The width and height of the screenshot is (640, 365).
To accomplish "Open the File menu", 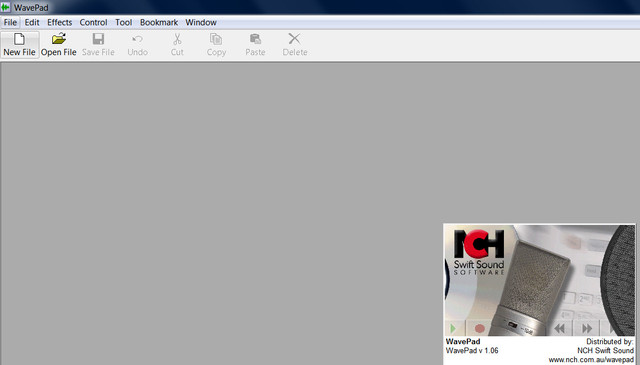I will click(x=10, y=22).
